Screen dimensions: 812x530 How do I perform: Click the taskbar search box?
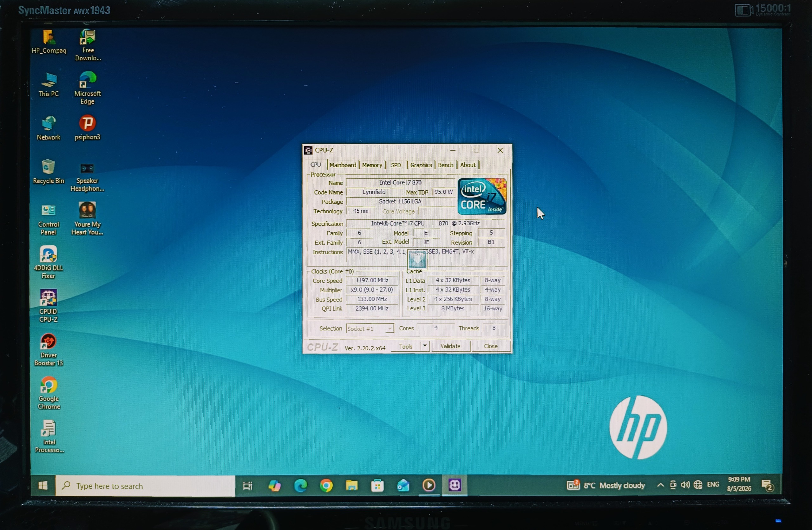point(145,486)
